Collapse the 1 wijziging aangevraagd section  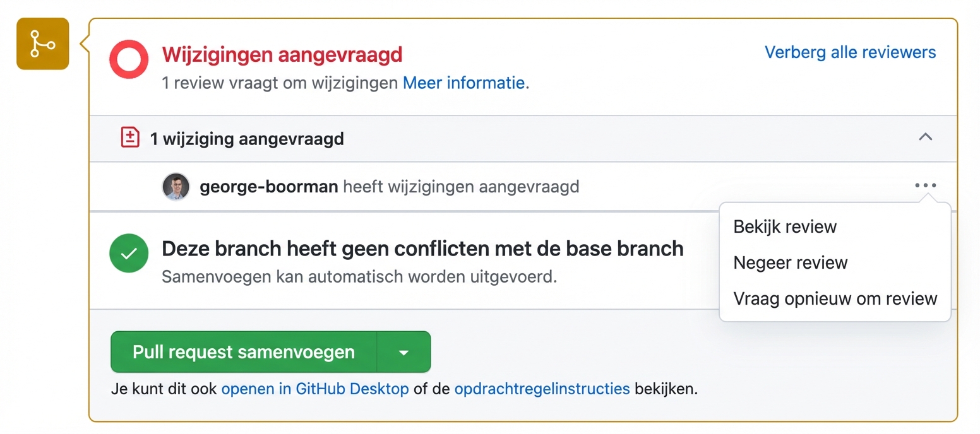coord(925,137)
